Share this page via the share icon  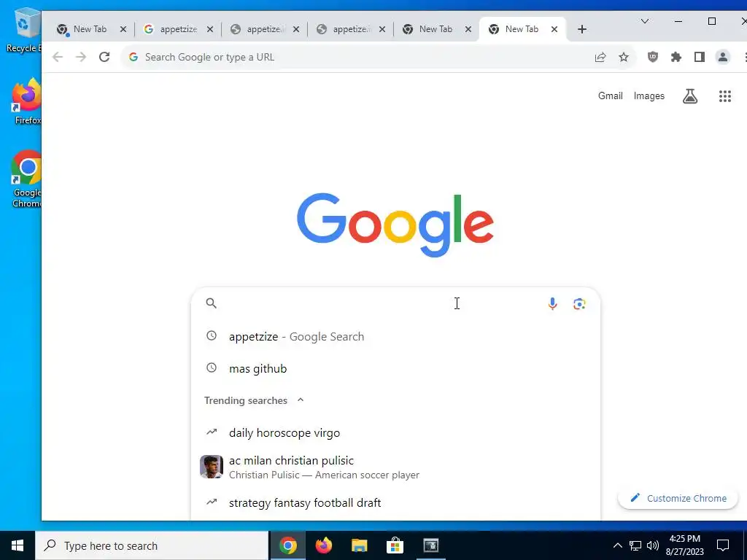click(x=600, y=57)
